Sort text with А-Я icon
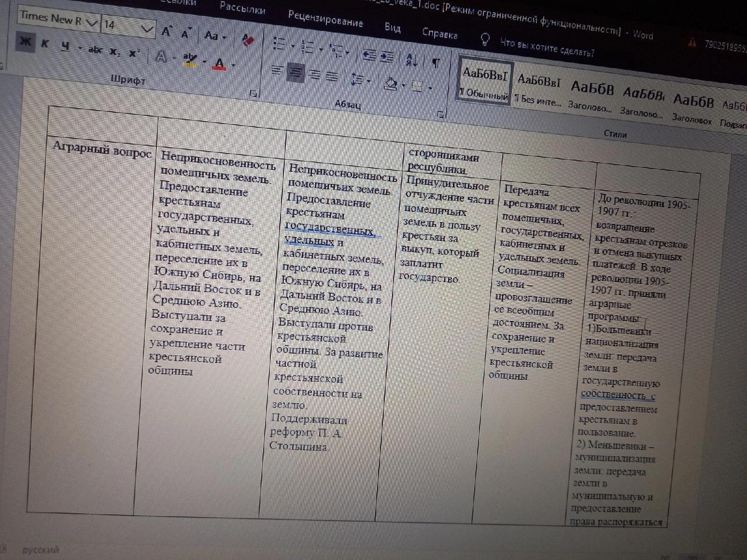This screenshot has height=560, width=747. point(412,60)
